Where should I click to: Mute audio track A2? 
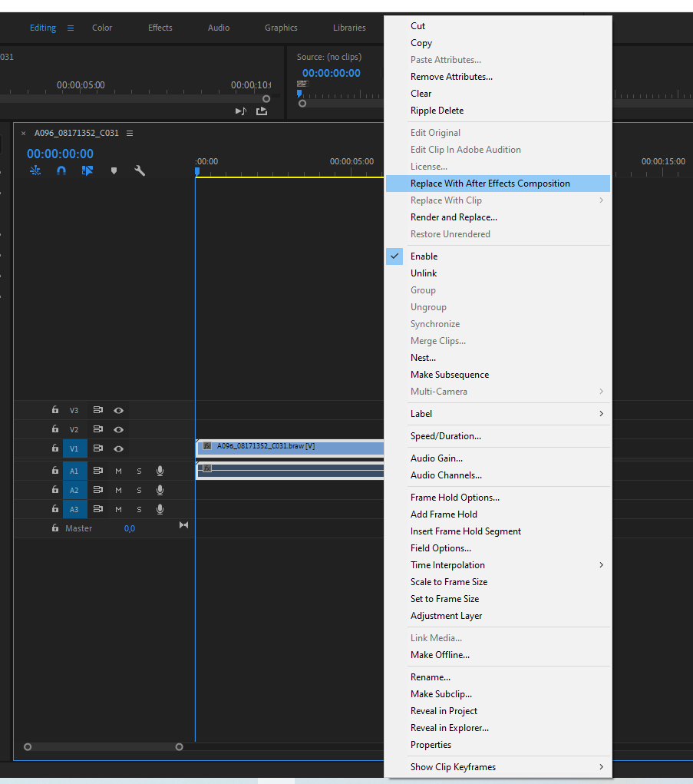[x=118, y=490]
